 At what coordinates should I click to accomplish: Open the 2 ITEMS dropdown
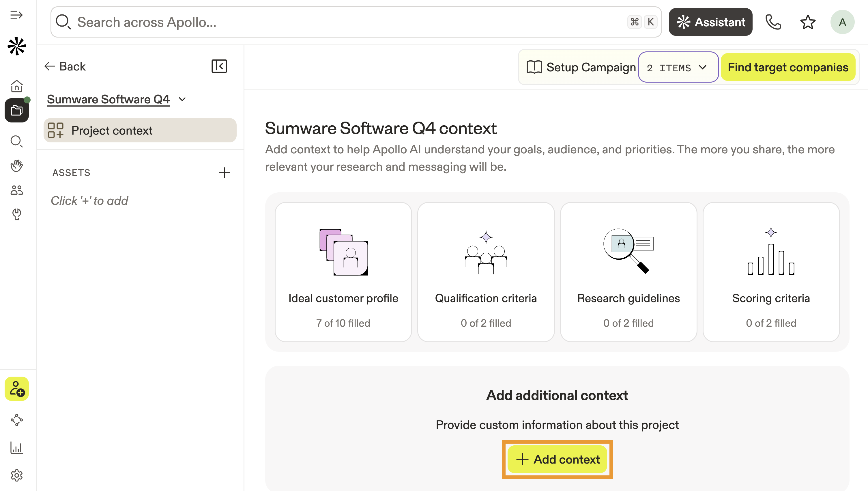point(678,68)
